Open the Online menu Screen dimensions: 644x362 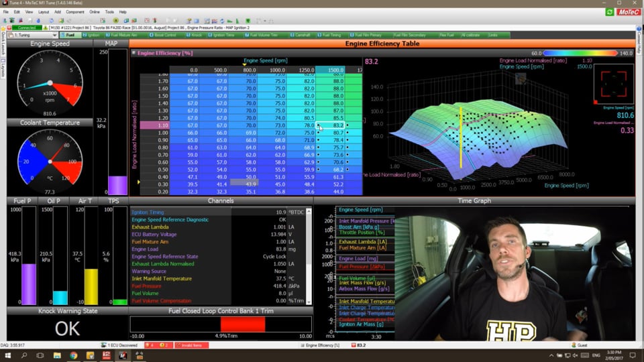click(x=95, y=12)
